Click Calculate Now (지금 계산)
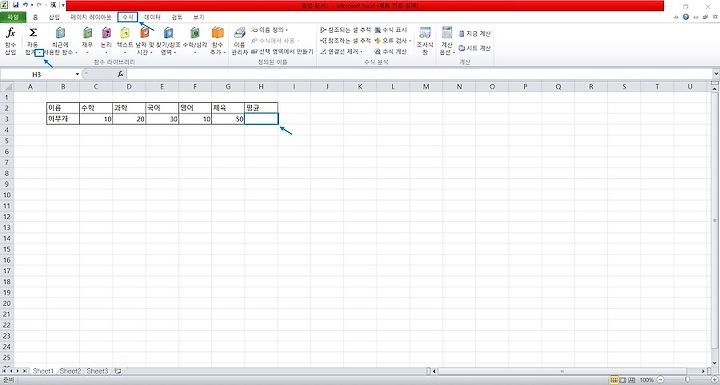This screenshot has height=385, width=720. pyautogui.click(x=475, y=34)
